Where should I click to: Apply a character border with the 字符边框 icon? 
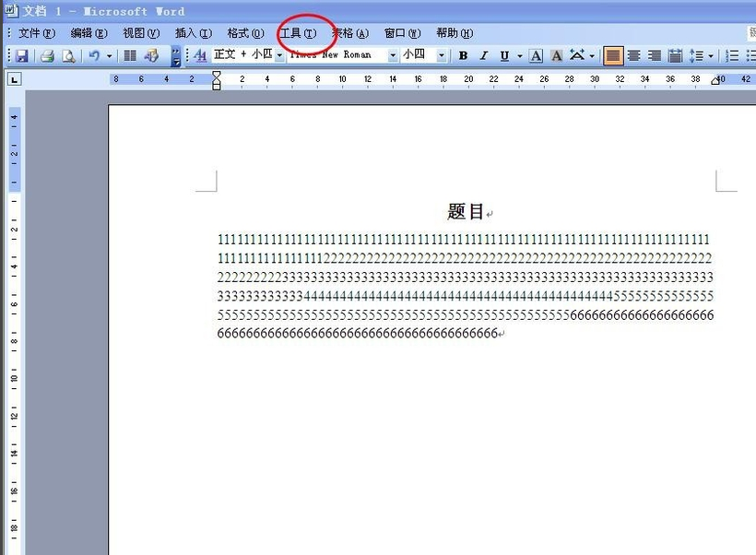[x=536, y=55]
